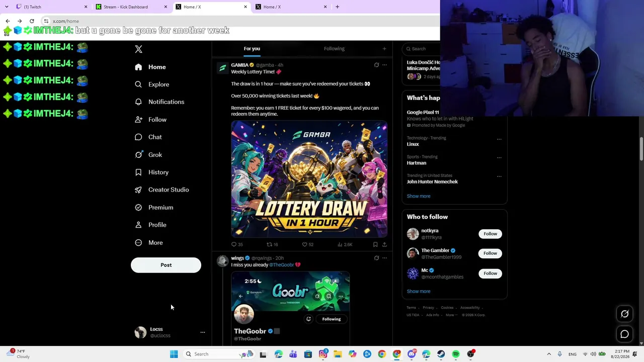
Task: Show more accounts to follow
Action: [x=419, y=291]
